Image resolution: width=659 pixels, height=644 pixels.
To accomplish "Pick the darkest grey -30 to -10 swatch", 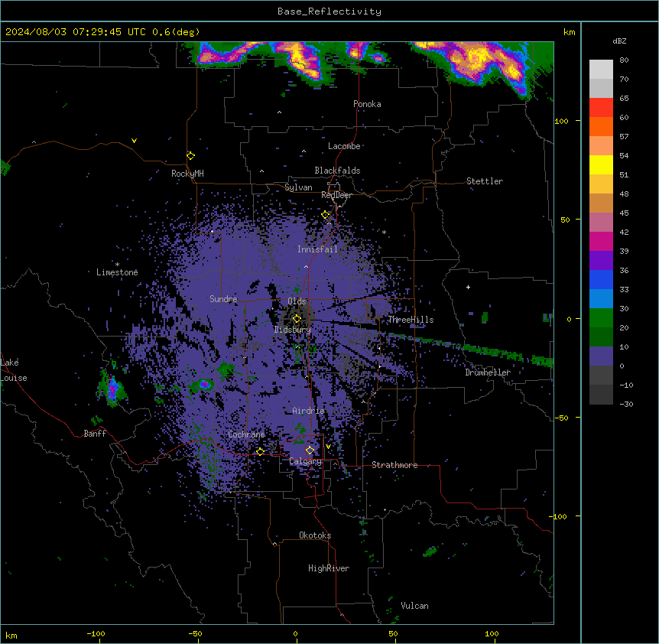I will click(x=601, y=395).
